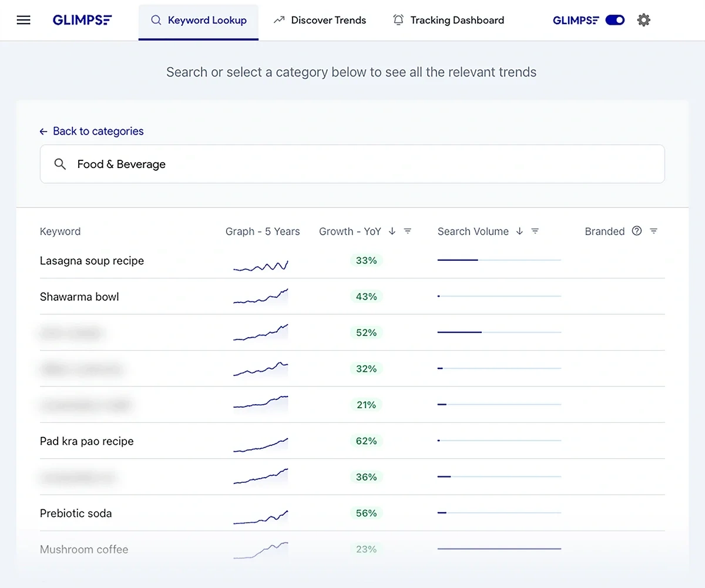Select the keyword Pad kra pao recipe

tap(86, 441)
